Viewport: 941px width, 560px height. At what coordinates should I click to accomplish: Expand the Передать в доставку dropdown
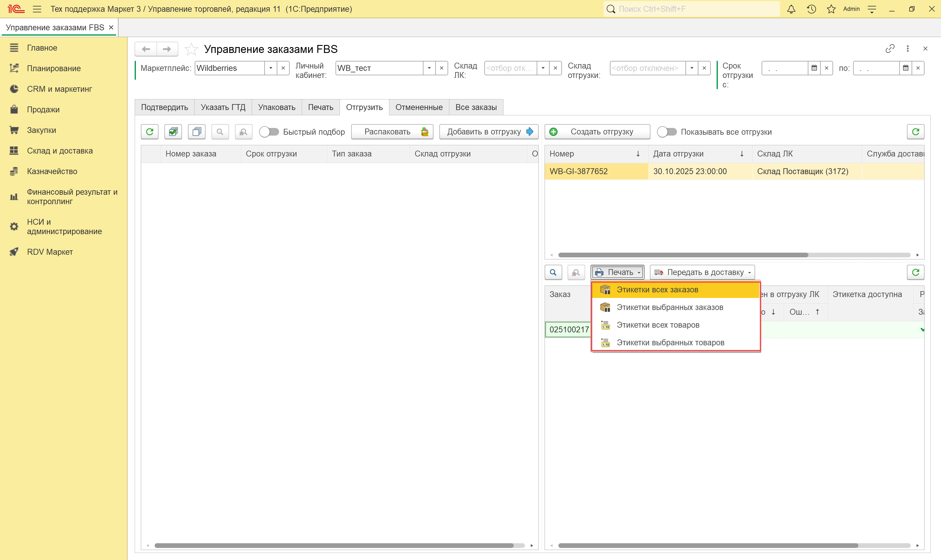[x=703, y=272]
